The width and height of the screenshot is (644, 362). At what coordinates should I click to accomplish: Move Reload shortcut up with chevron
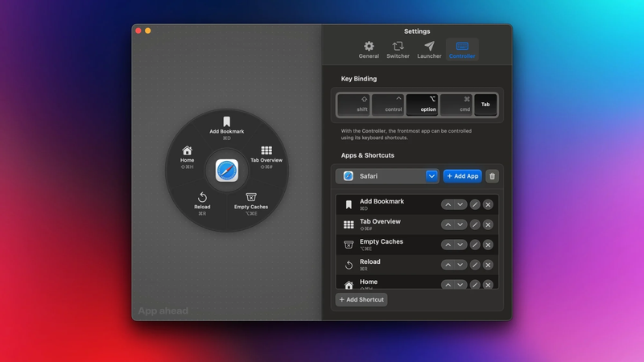click(x=448, y=265)
